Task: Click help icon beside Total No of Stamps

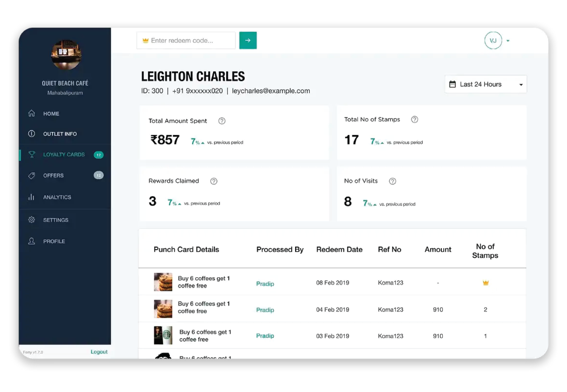Action: point(414,119)
